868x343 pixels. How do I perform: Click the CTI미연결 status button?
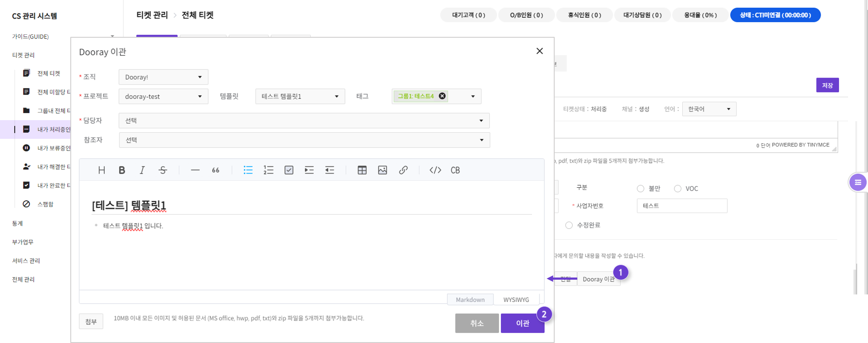[776, 15]
